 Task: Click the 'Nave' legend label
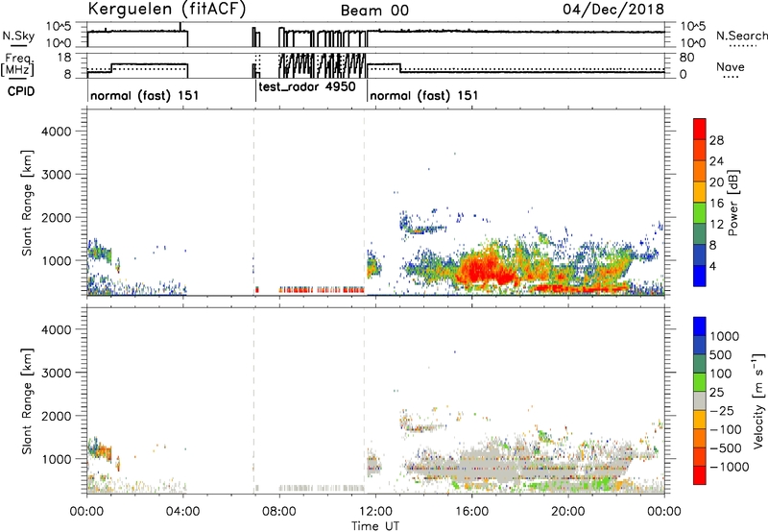(x=731, y=66)
